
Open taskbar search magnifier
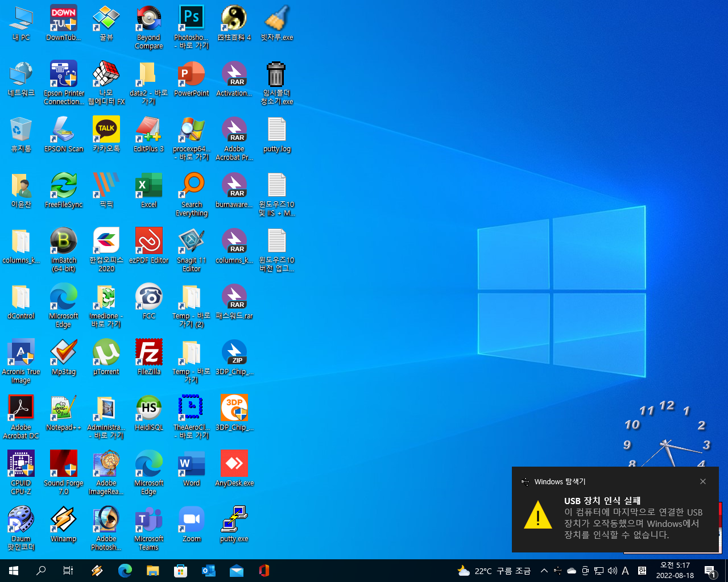41,571
